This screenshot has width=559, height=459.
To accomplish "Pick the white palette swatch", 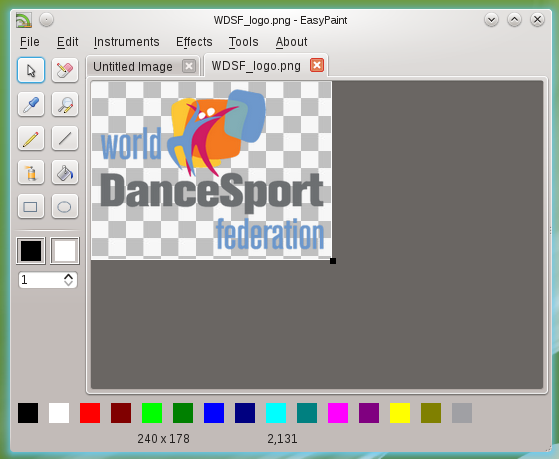I will tap(59, 413).
